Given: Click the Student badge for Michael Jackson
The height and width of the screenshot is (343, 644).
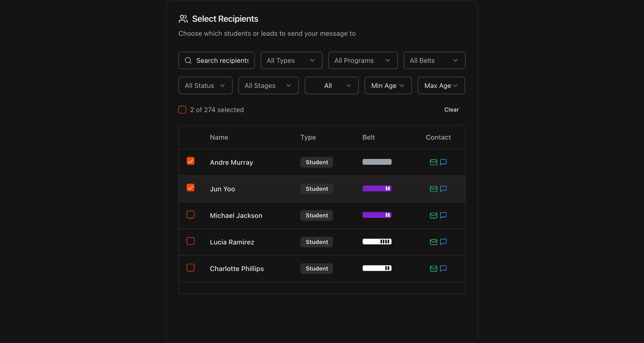Looking at the screenshot, I should pyautogui.click(x=317, y=215).
